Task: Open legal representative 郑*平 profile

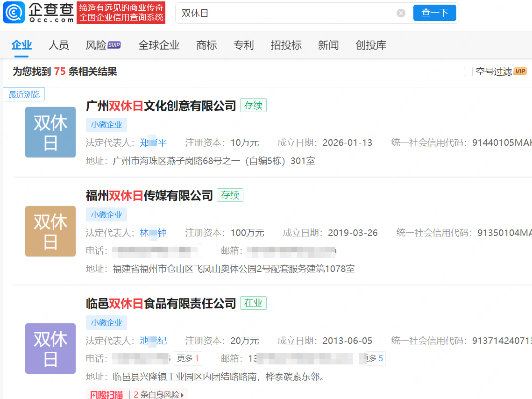Action: [153, 142]
